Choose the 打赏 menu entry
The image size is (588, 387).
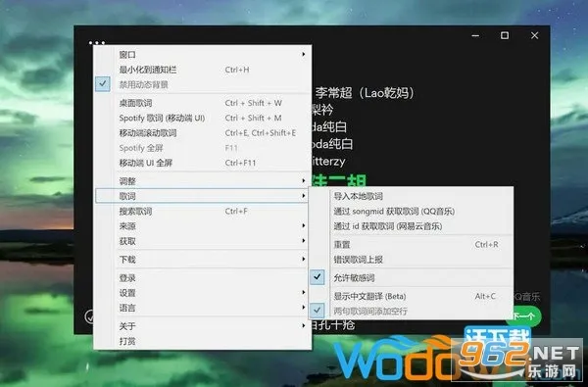pos(203,341)
